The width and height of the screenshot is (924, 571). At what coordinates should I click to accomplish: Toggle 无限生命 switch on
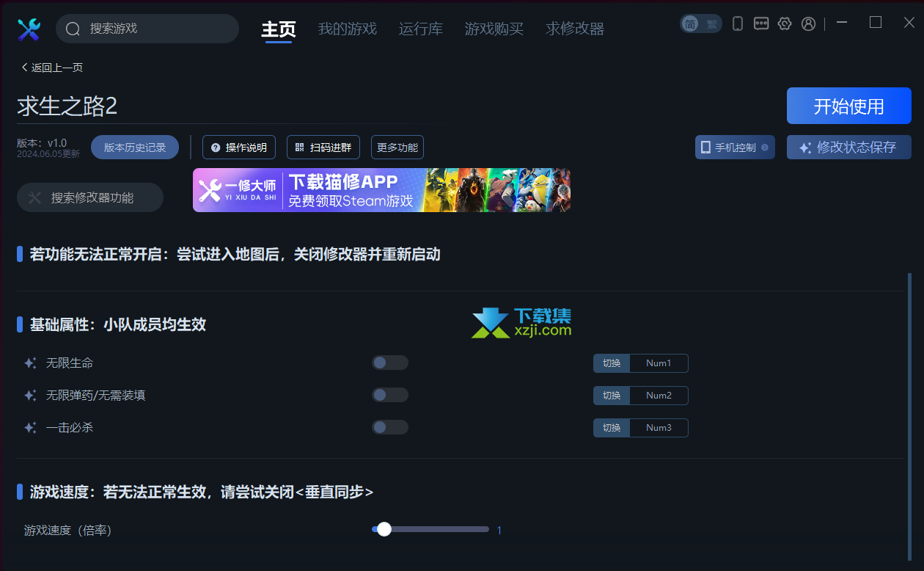(x=389, y=363)
